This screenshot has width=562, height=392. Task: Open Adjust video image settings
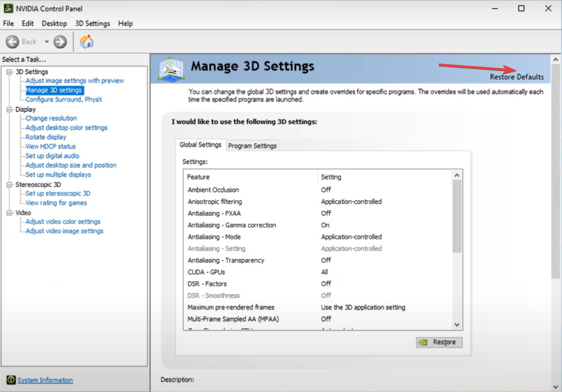(64, 231)
